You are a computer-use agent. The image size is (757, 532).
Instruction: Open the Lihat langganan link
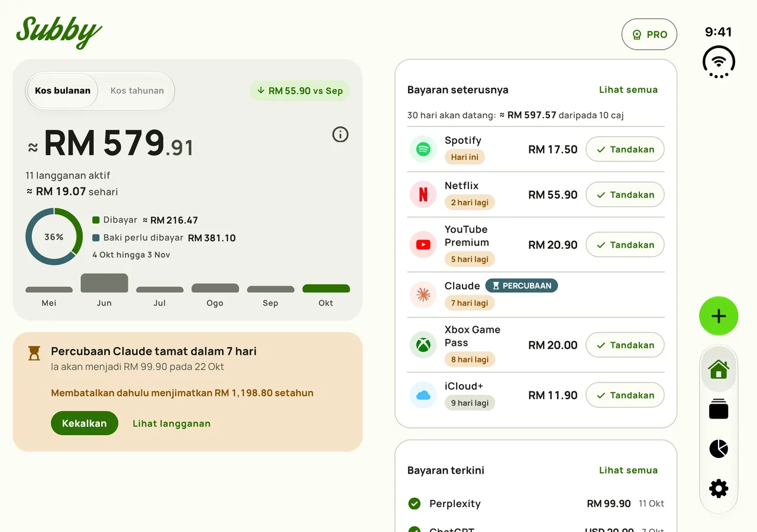tap(172, 423)
